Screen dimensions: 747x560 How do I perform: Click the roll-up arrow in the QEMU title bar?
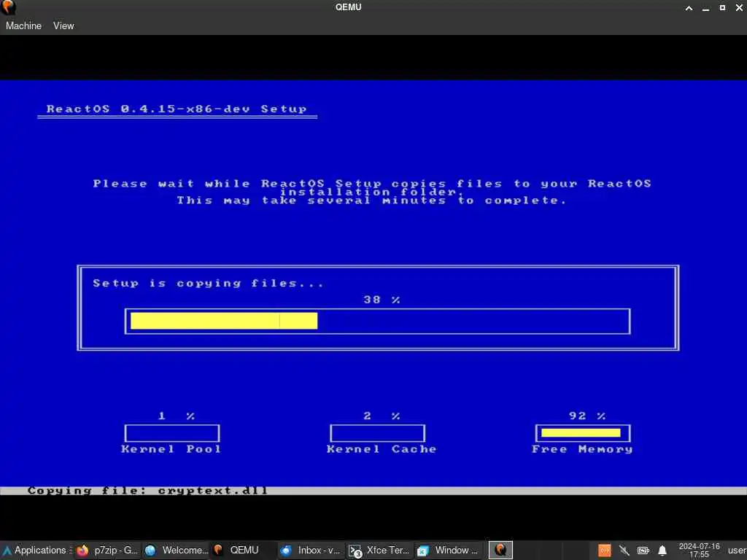pyautogui.click(x=689, y=7)
